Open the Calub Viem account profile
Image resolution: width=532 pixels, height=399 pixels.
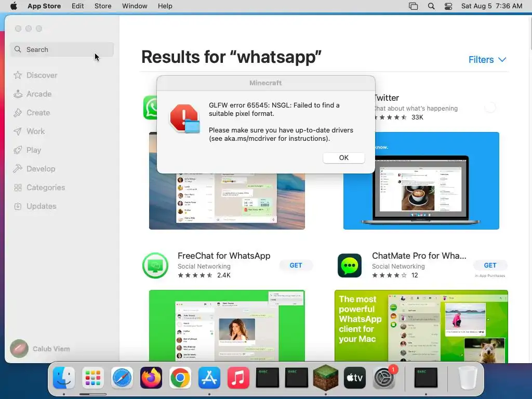pos(40,349)
